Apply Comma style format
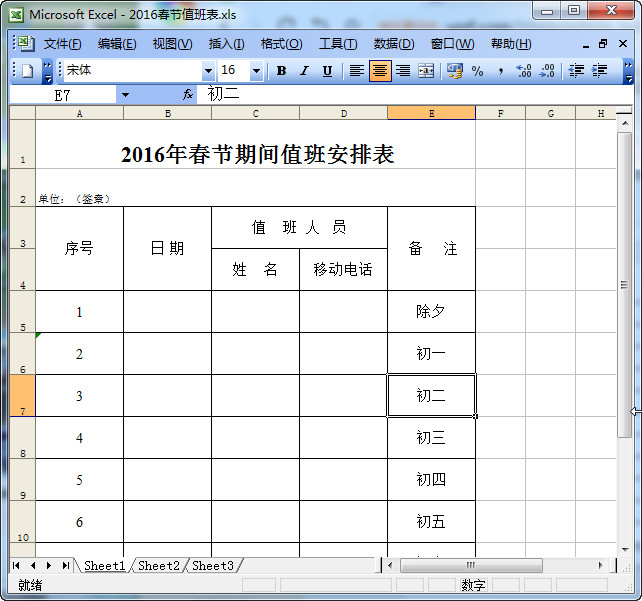The height and width of the screenshot is (601, 642). (x=501, y=71)
